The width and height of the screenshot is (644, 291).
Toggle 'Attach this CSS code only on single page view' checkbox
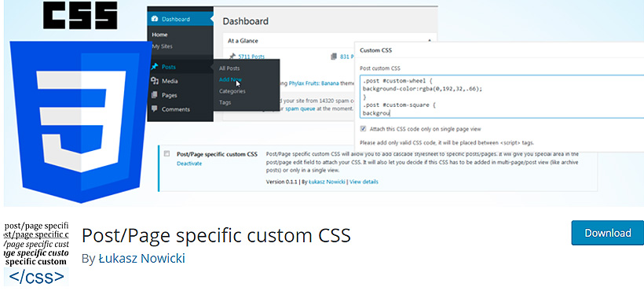pos(363,129)
